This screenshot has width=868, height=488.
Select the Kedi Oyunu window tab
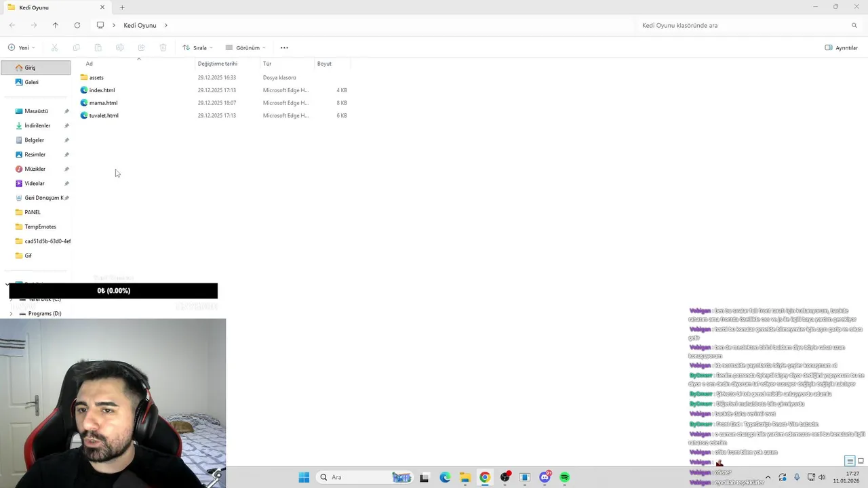56,7
